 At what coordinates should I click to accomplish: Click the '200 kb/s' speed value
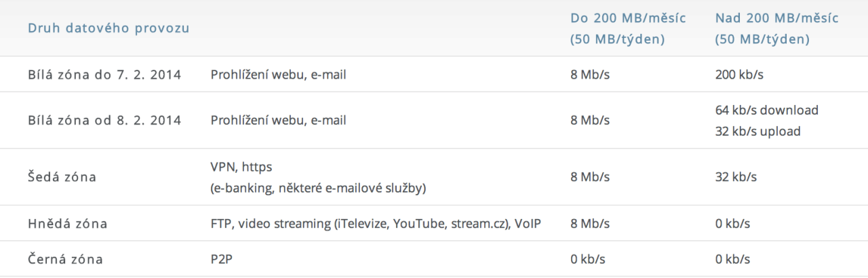(x=739, y=75)
